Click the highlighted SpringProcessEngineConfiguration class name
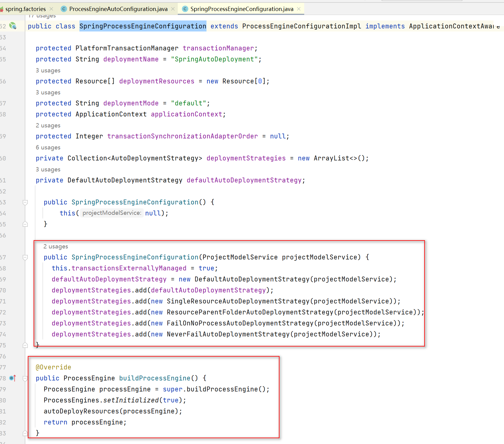 (143, 26)
